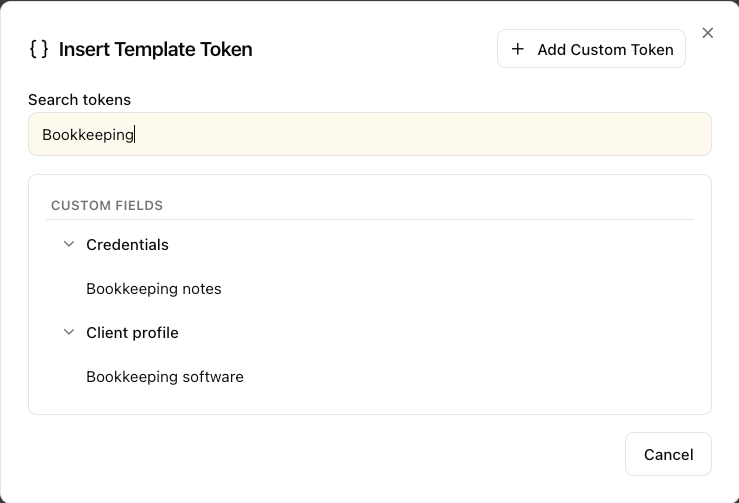Click the Add Custom Token button
The image size is (739, 503).
591,49
